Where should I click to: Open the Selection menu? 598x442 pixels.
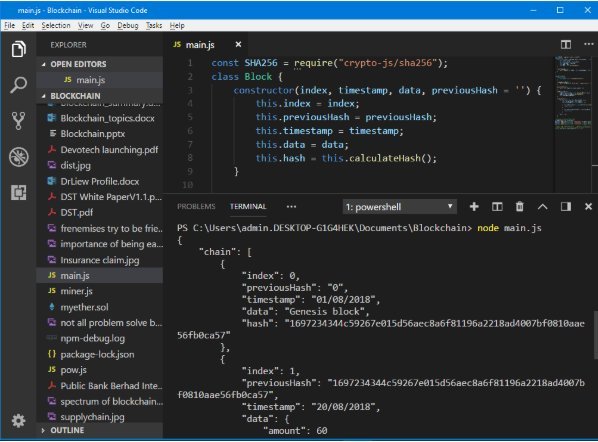tap(56, 26)
